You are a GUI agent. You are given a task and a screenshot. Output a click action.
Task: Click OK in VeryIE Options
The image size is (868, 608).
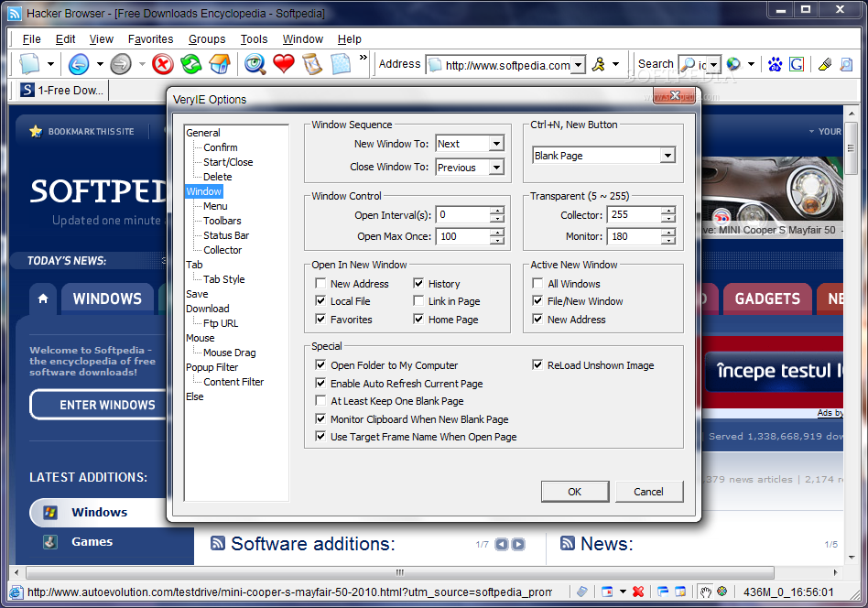coord(575,491)
